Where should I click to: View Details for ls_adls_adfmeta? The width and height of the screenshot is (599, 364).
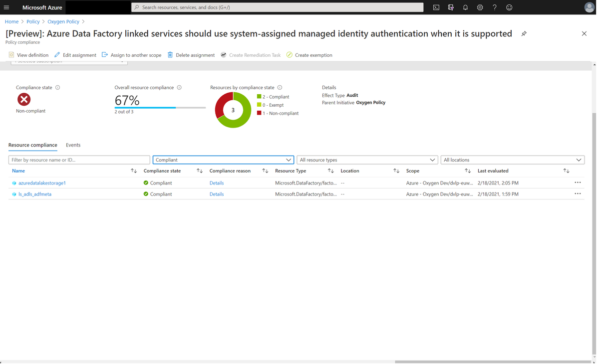click(217, 194)
